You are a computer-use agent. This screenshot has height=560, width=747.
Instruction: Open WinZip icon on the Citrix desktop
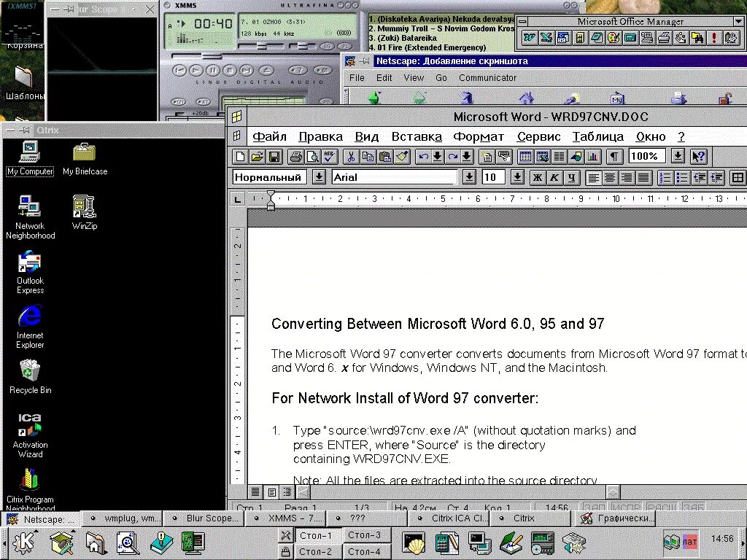[x=85, y=212]
